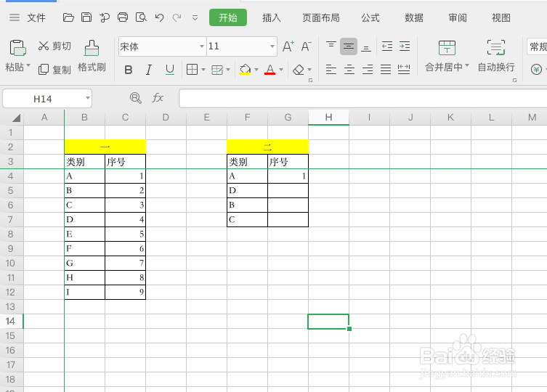Increase font size with A+ icon
Screen dimensions: 547x392
coord(288,46)
